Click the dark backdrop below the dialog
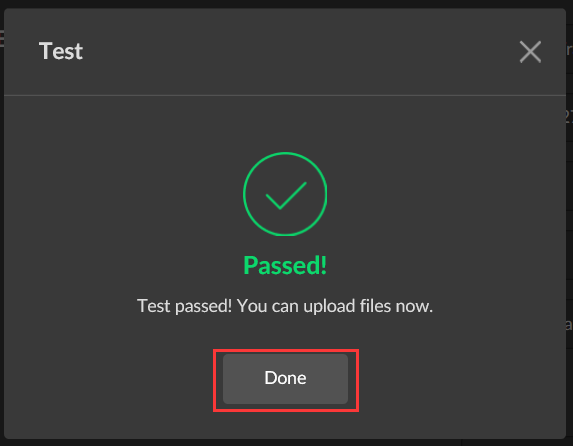The image size is (573, 446). click(x=285, y=442)
